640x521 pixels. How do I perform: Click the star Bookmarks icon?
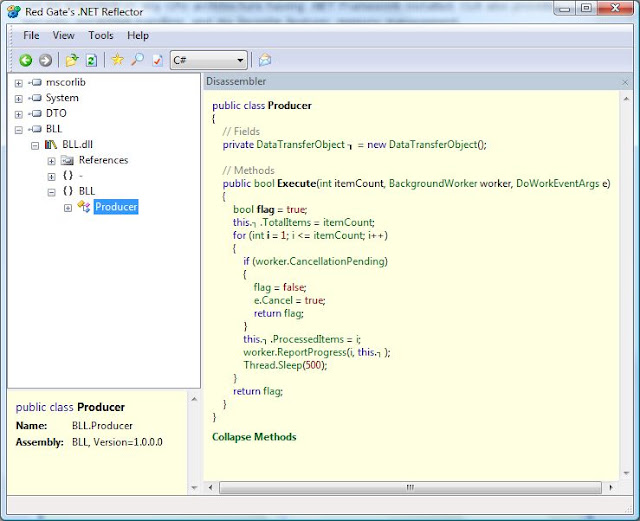tap(118, 60)
